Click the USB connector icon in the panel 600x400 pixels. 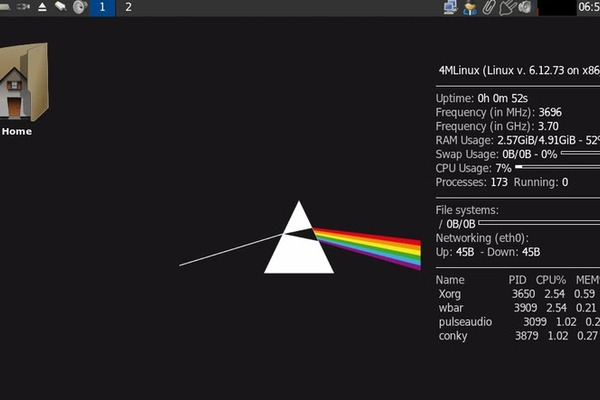(24, 7)
